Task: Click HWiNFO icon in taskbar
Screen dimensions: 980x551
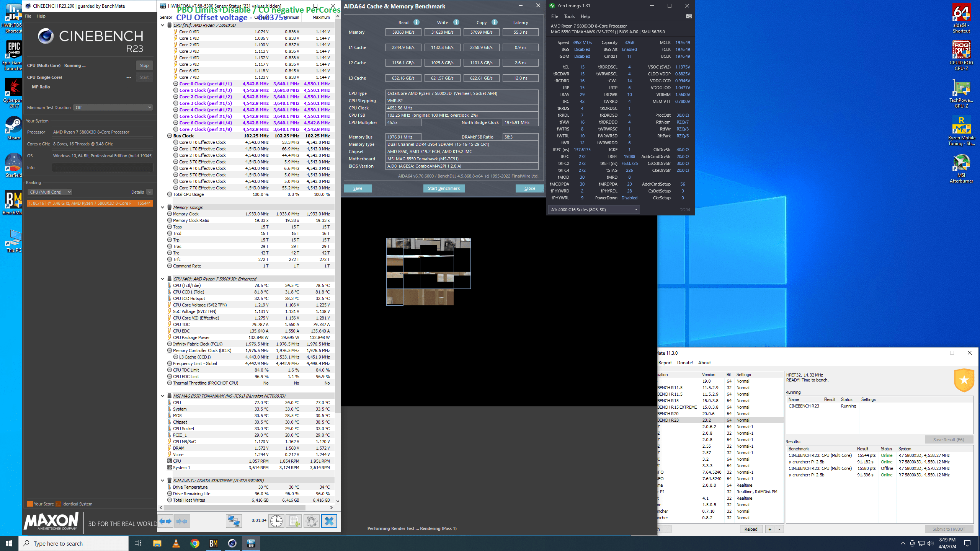Action: click(x=251, y=543)
